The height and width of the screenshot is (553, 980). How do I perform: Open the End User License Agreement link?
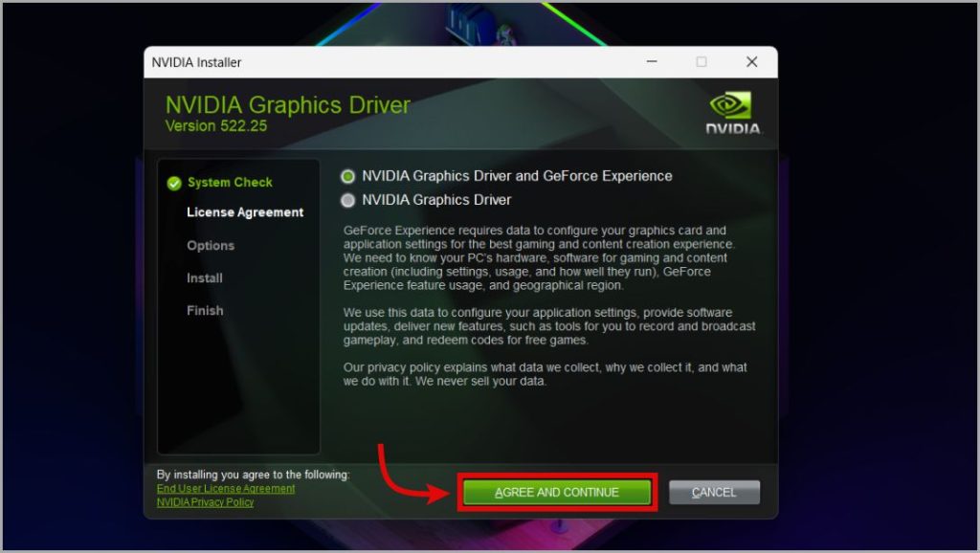226,489
